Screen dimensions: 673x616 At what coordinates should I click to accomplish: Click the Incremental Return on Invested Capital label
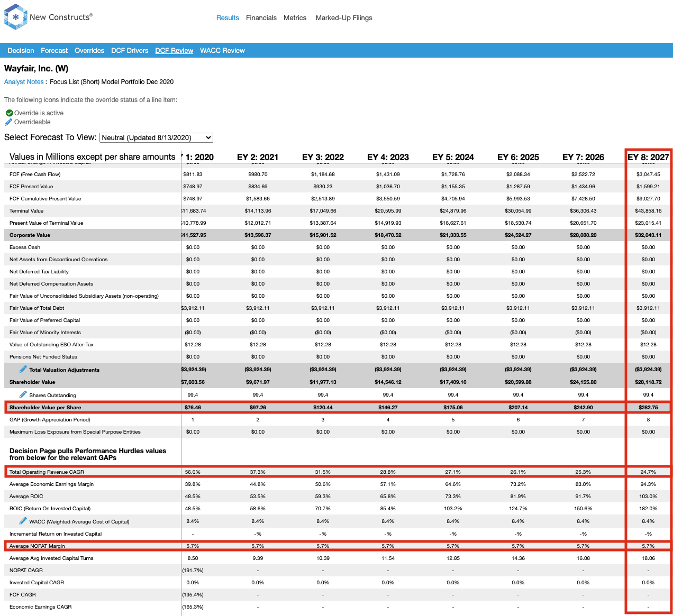[56, 534]
